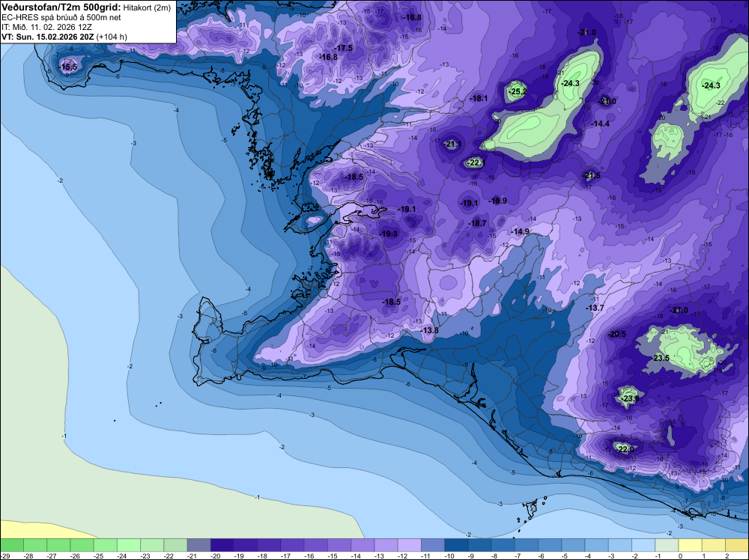
Task: Click the -17.5 temperature label
Action: 344,48
